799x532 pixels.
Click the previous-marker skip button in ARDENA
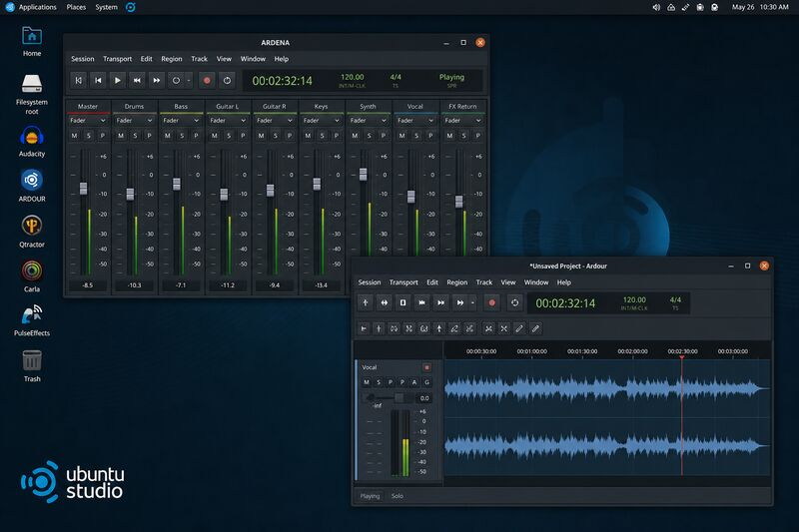click(98, 81)
